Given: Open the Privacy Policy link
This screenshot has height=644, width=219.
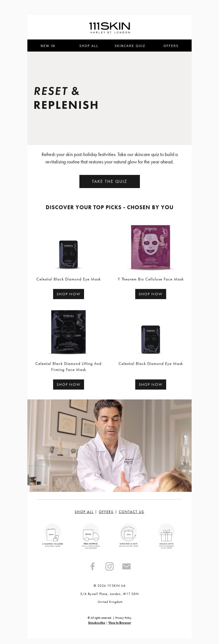Looking at the screenshot, I should (123, 618).
